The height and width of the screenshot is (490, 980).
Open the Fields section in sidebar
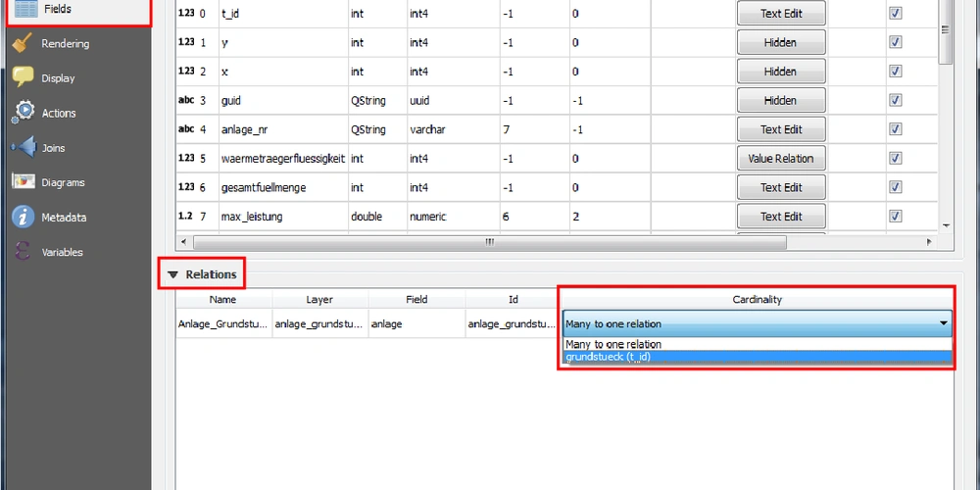coord(78,10)
